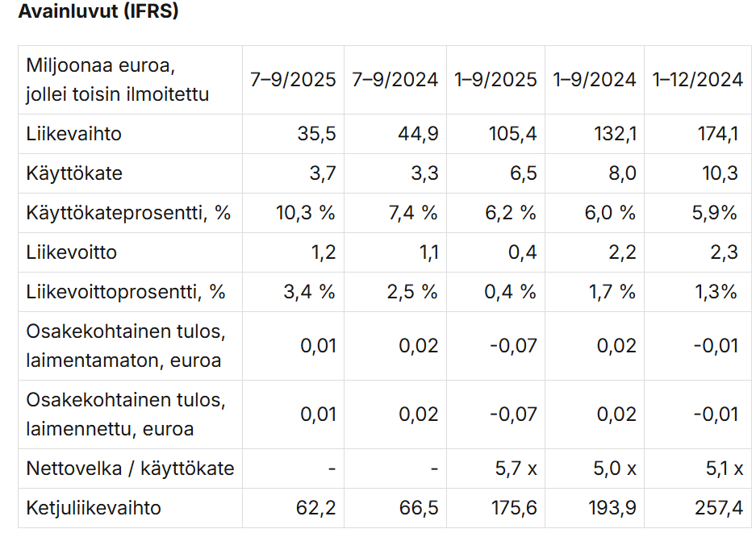The width and height of the screenshot is (756, 533).
Task: Click the 1–9/2025 column header
Action: [x=495, y=80]
